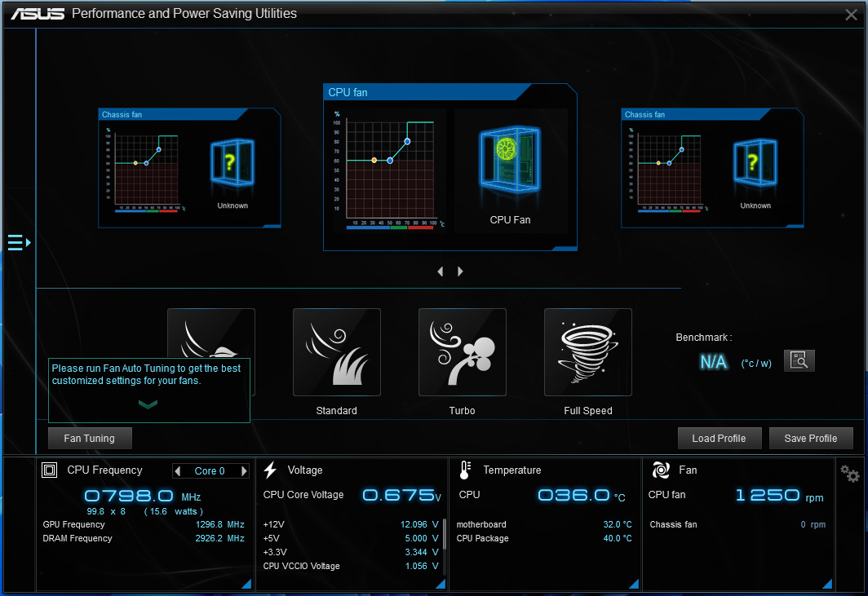868x596 pixels.
Task: Close the Performance and Power Saving window
Action: pos(851,15)
